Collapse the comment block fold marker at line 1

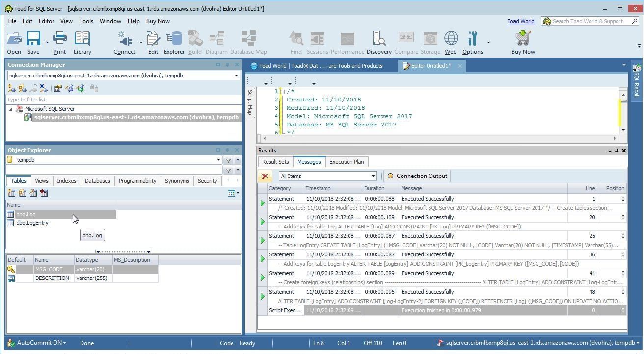coord(283,92)
